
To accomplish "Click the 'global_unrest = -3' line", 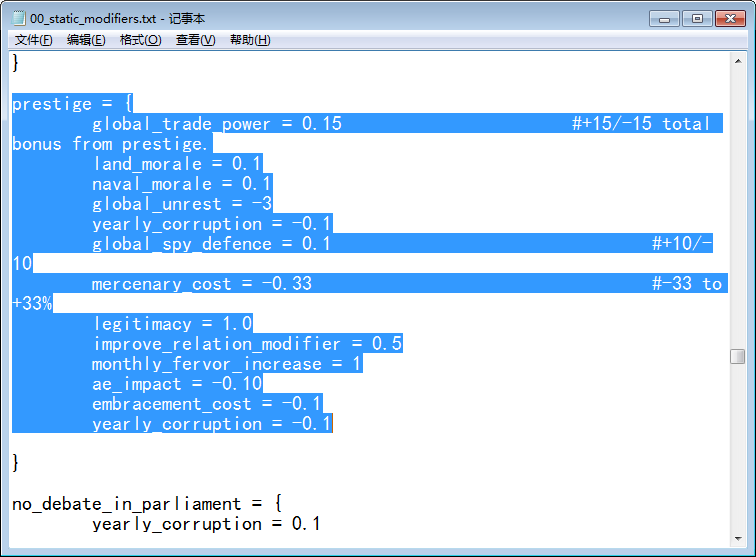I will click(x=182, y=204).
